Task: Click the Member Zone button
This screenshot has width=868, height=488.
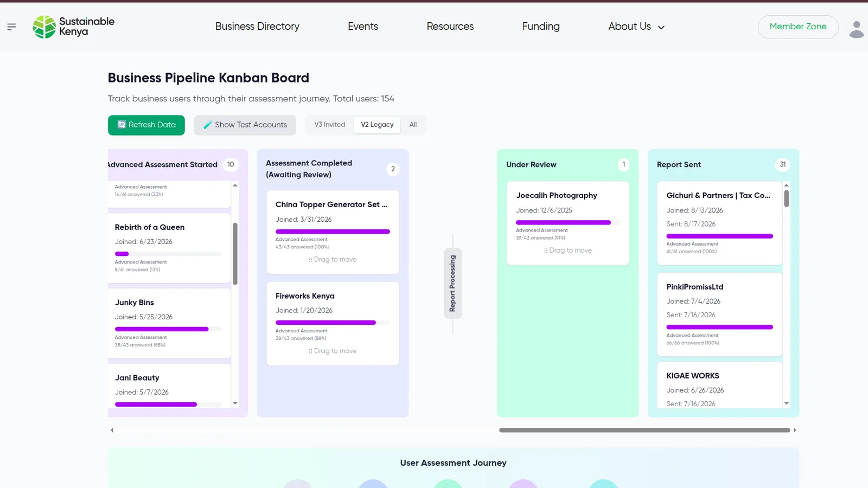Action: point(798,27)
